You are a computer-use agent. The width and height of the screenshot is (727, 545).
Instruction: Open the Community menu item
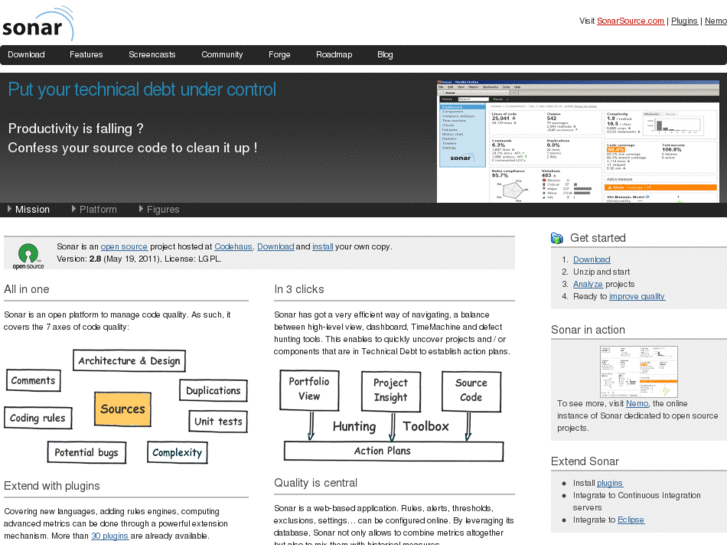tap(222, 55)
